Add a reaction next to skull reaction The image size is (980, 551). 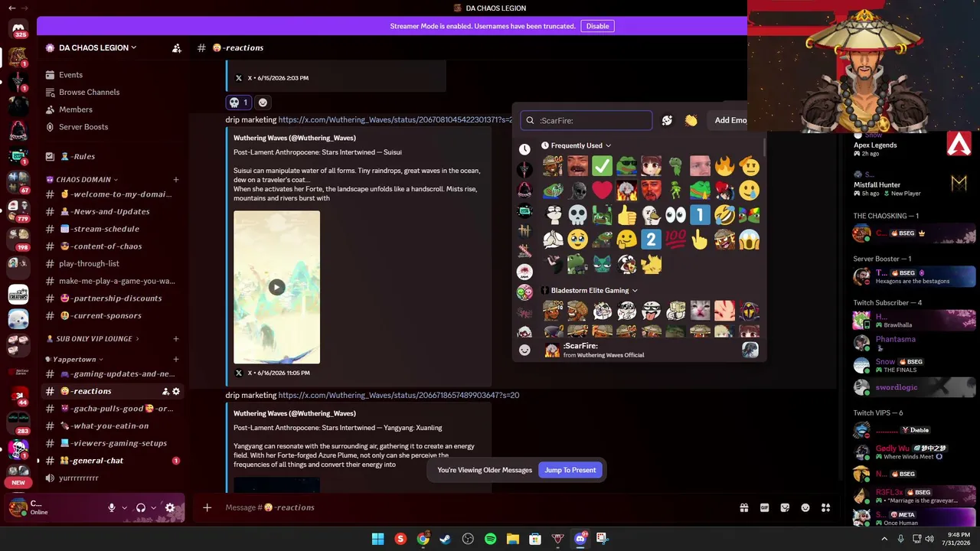(x=263, y=103)
